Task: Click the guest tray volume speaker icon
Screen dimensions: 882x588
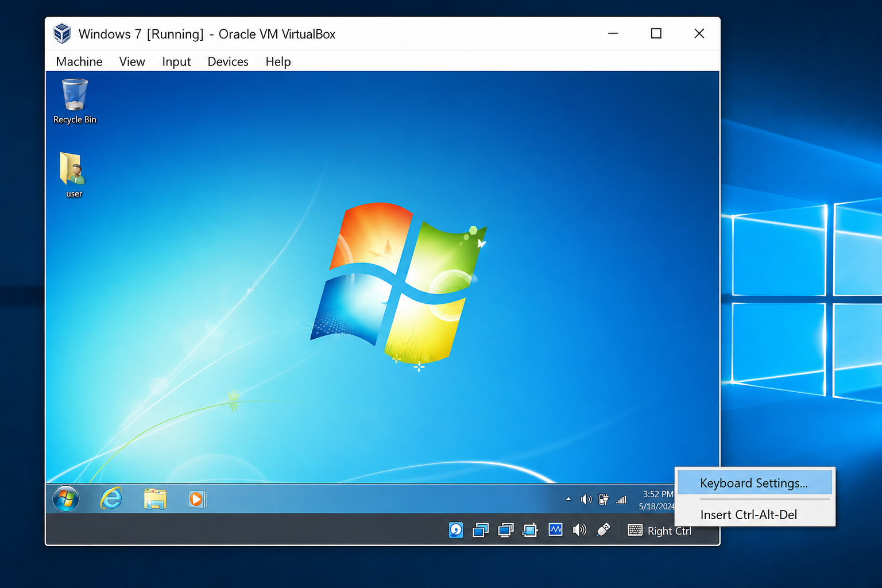Action: click(x=586, y=500)
